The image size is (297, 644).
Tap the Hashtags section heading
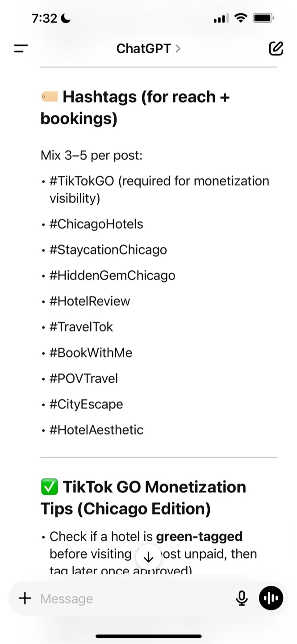coord(135,108)
